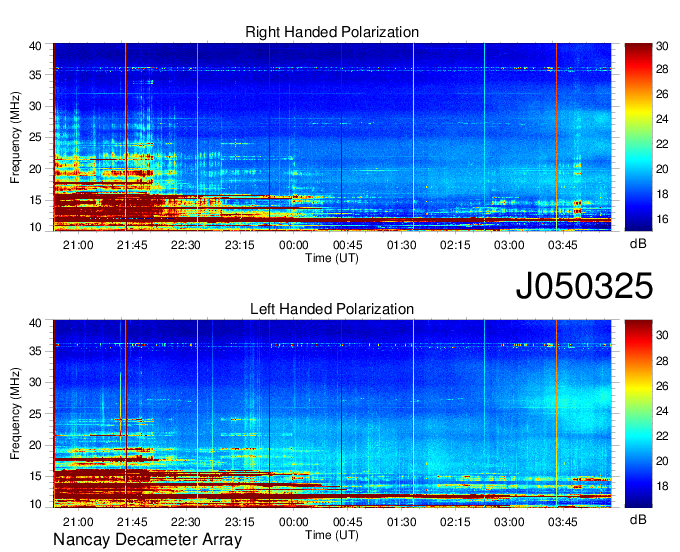Click the 26 value on Right Handed color bar

pos(662,94)
